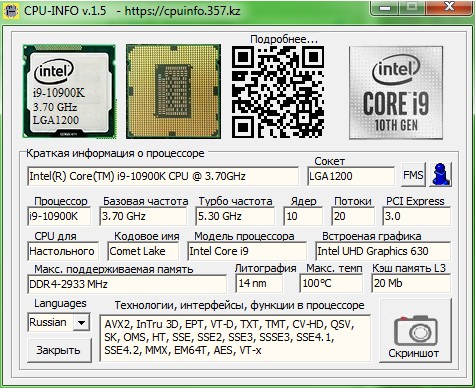Minimize the CPU-INFO window
Viewport: 475px width, 389px height.
tap(385, 7)
